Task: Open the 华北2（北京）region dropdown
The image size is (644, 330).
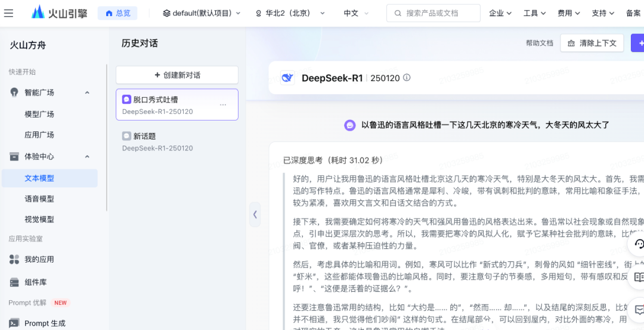Action: pyautogui.click(x=290, y=13)
